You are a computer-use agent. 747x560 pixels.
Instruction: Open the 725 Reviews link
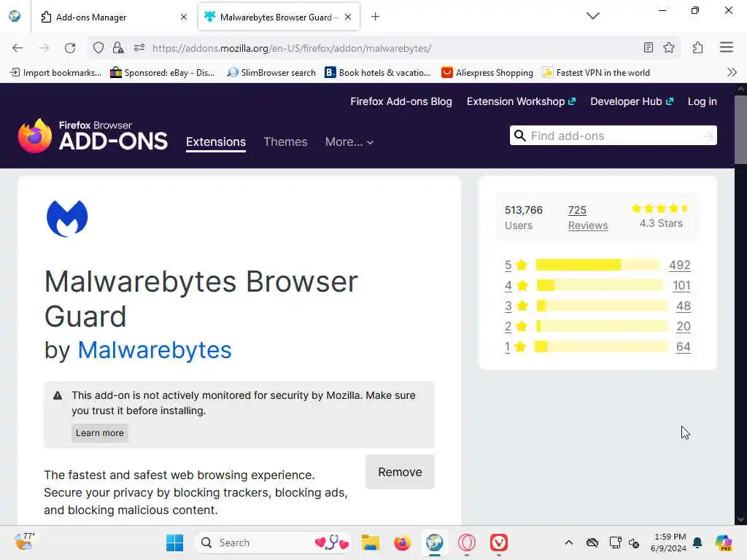tap(588, 217)
